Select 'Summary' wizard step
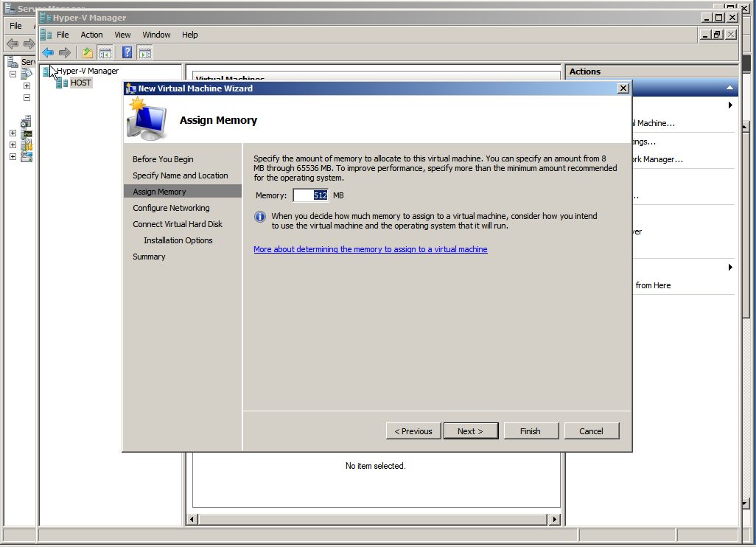This screenshot has height=547, width=756. [149, 257]
